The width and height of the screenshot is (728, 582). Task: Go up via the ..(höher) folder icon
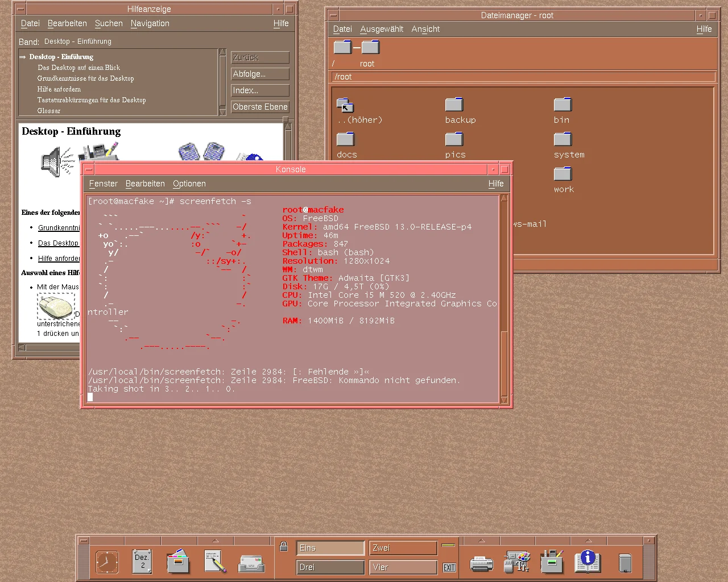(345, 105)
